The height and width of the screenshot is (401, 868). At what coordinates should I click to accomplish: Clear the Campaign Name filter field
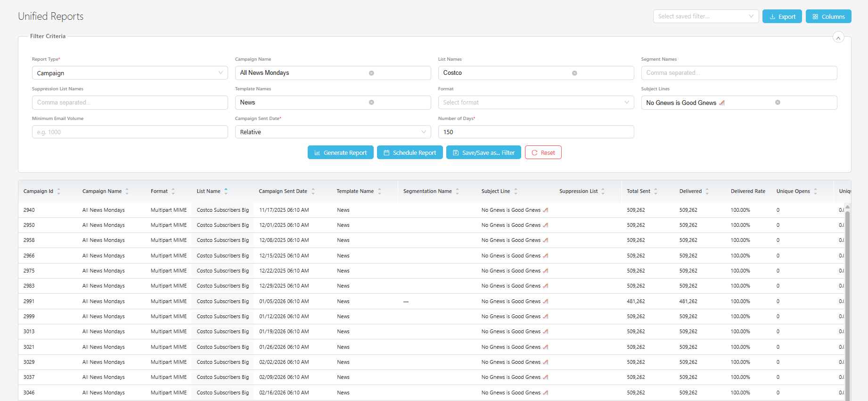(371, 73)
